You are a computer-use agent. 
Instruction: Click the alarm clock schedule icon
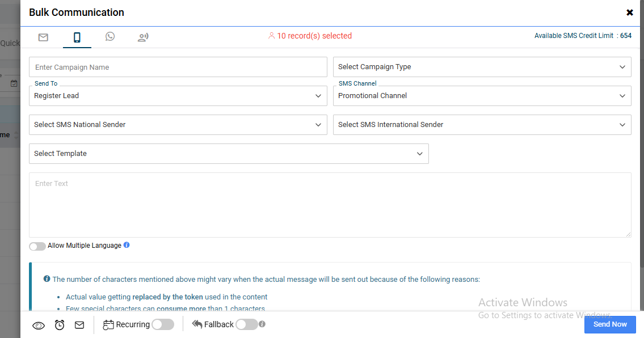60,325
